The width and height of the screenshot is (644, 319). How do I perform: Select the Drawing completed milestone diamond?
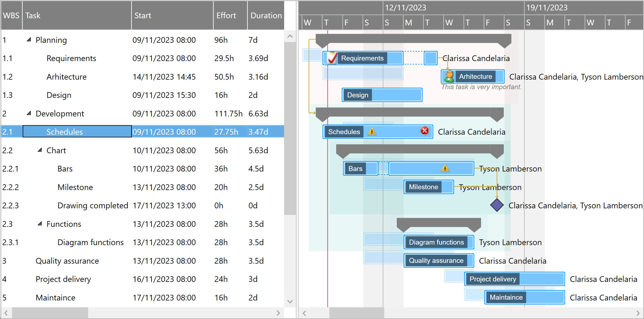(497, 205)
